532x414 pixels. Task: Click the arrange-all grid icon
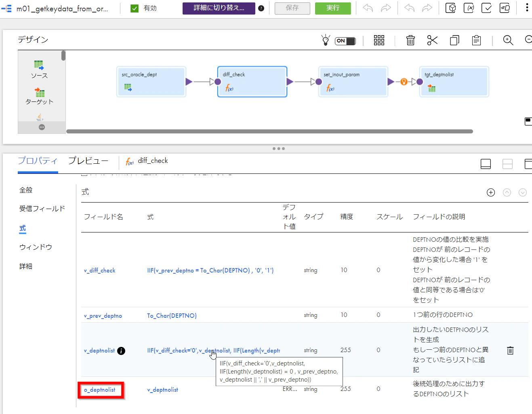(x=379, y=40)
